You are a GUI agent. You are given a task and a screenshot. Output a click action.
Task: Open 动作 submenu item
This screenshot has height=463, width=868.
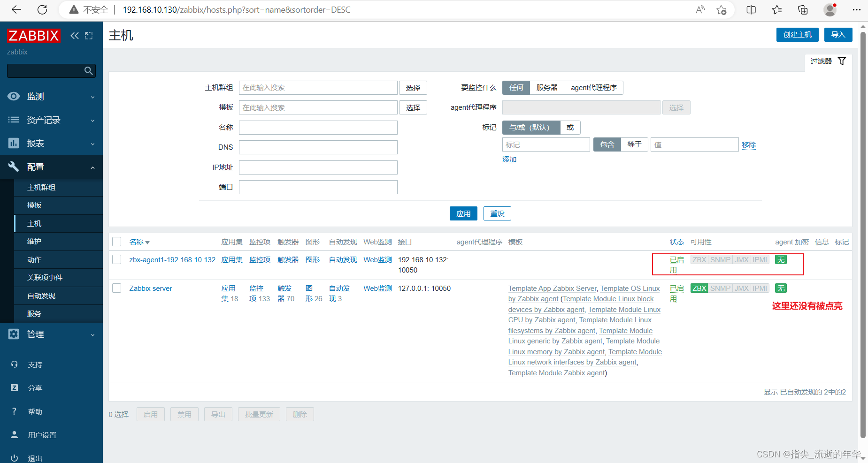58,259
